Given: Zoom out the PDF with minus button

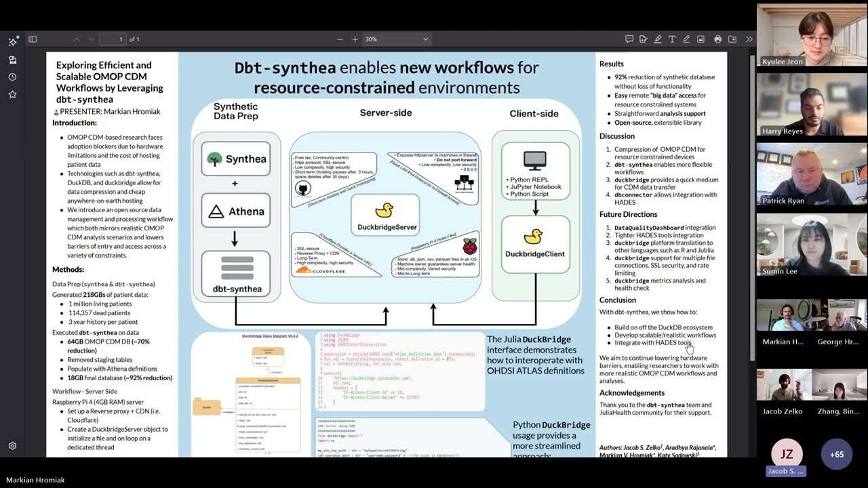Looking at the screenshot, I should (340, 39).
